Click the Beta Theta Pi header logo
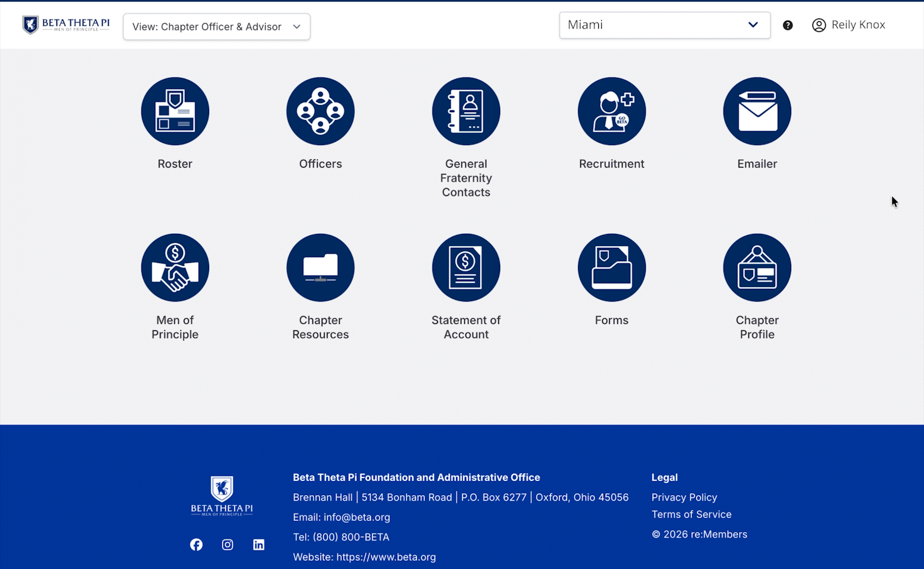 coord(66,25)
